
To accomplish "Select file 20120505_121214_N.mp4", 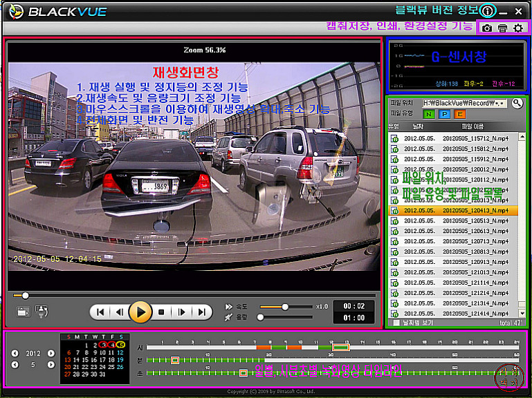I will [453, 293].
